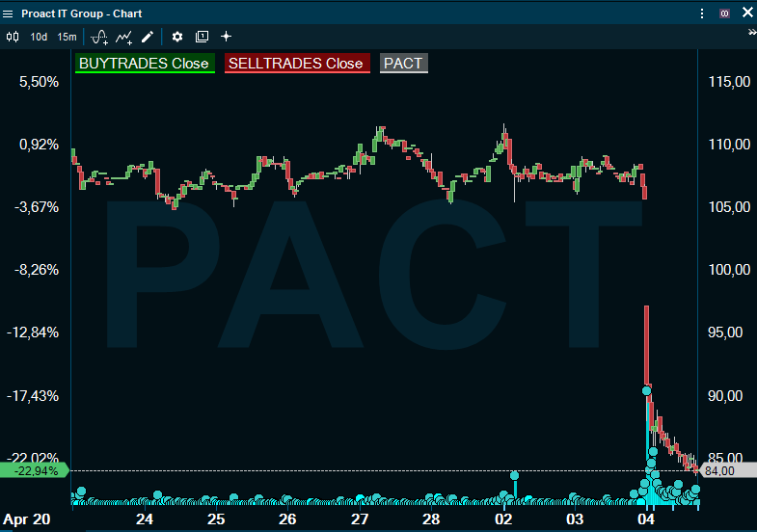This screenshot has height=532, width=757.
Task: Expand the toolbar overflow chevrons
Action: pos(752,33)
